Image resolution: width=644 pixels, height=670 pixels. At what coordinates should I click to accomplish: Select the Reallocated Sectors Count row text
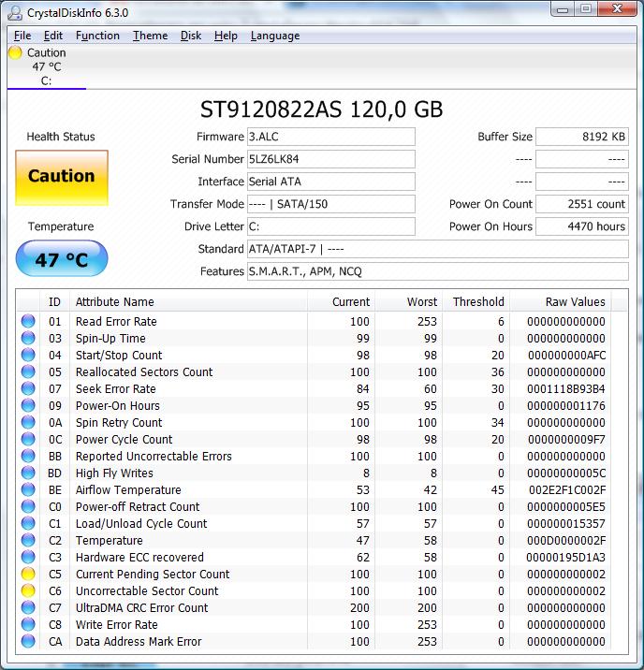(x=144, y=371)
